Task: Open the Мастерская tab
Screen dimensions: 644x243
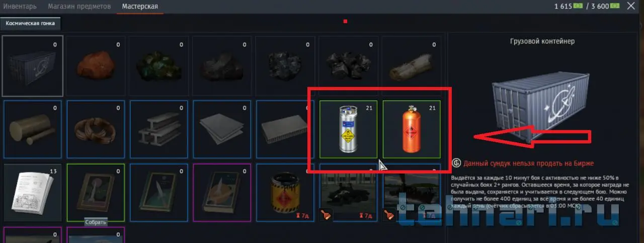Action: point(140,7)
